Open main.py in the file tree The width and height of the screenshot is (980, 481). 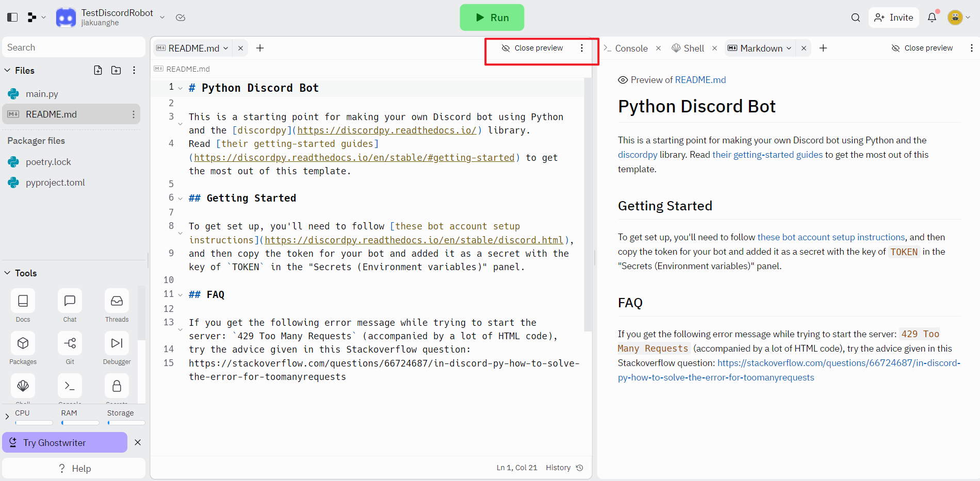[x=71, y=94]
